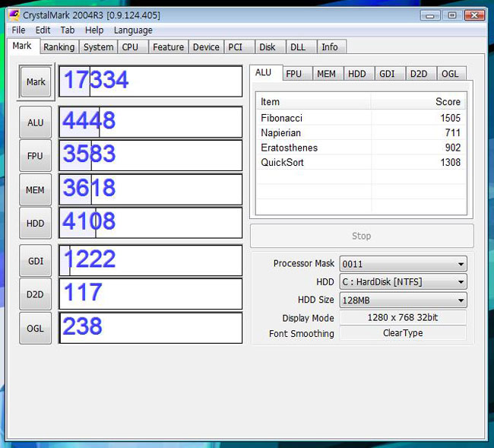
Task: Click the GDI score 1222 field
Action: pyautogui.click(x=150, y=260)
